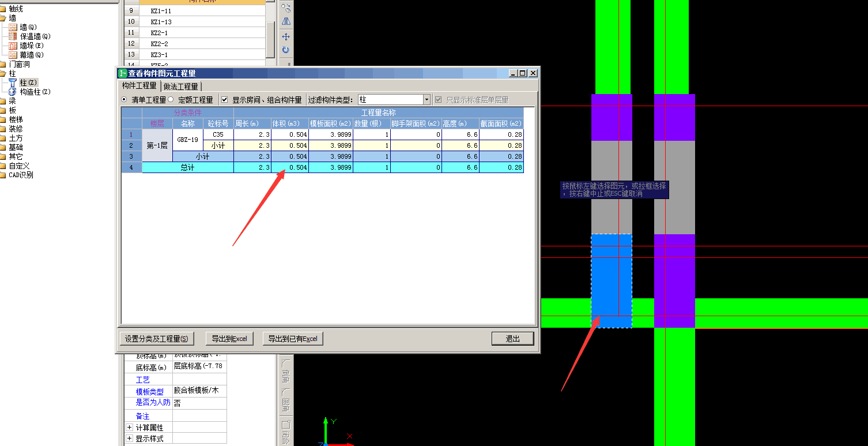The image size is (868, 446).
Task: Click the 第-1层 floor cell
Action: [157, 145]
